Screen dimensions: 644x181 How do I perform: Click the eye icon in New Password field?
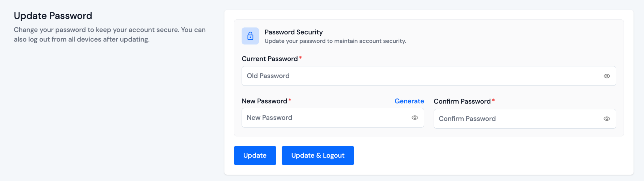click(x=415, y=117)
